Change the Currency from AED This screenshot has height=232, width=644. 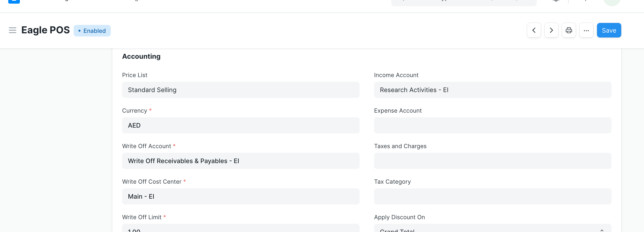[241, 125]
